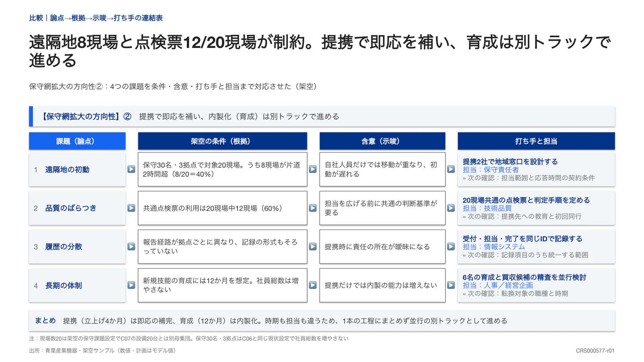Select the 架空の条件（根拠） column header
The width and height of the screenshot is (644, 362).
(x=223, y=141)
